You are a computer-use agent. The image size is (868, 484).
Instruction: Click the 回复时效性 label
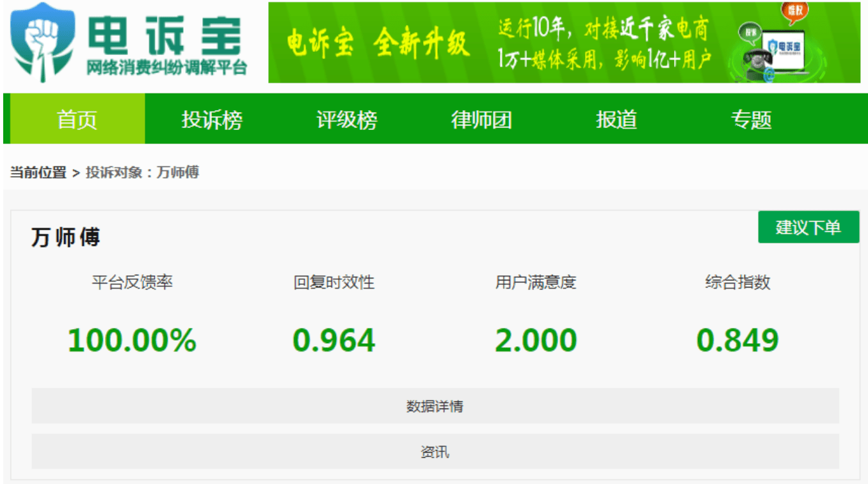tap(334, 282)
